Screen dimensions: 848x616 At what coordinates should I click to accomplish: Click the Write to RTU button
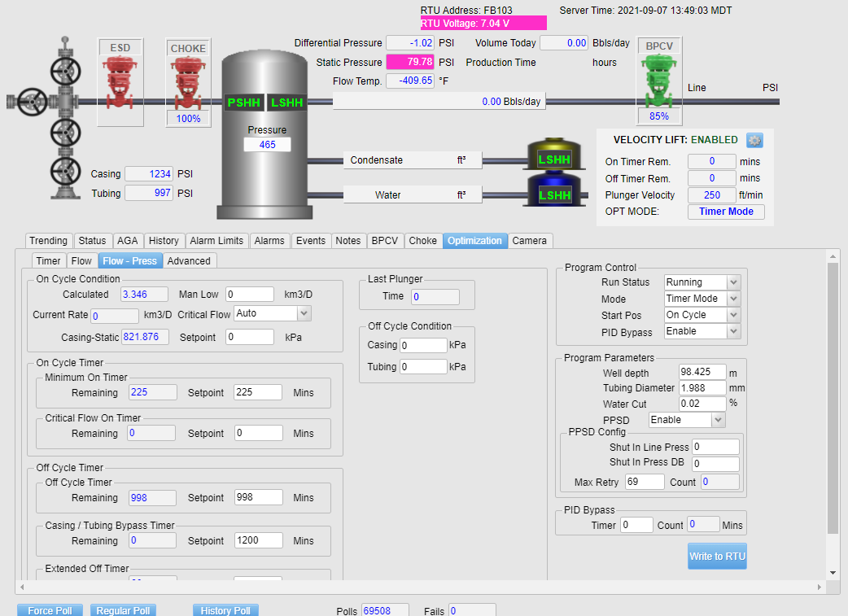[717, 556]
